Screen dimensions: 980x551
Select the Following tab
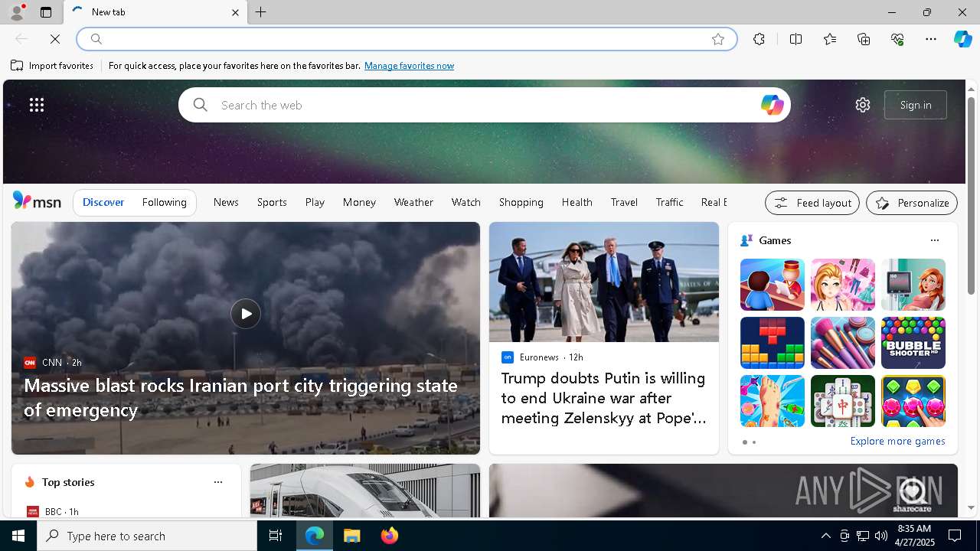click(164, 202)
